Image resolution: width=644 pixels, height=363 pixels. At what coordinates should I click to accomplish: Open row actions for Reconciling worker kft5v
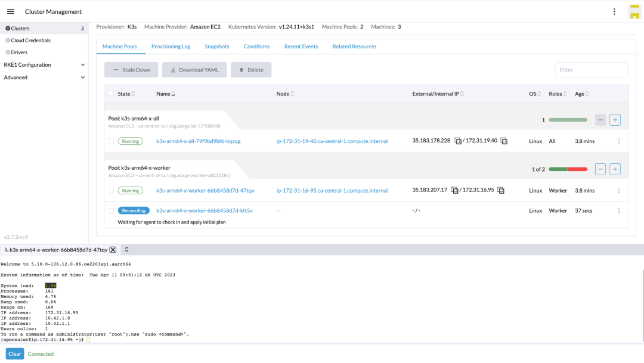[618, 210]
